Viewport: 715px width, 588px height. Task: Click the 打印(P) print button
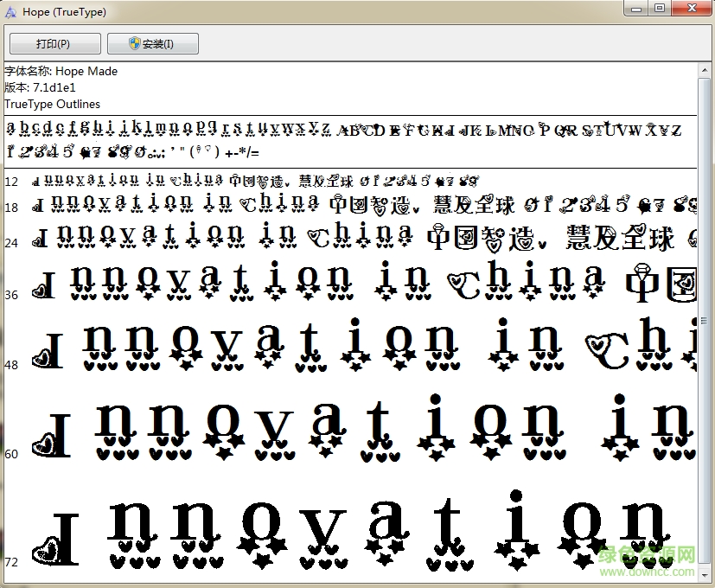pyautogui.click(x=55, y=44)
